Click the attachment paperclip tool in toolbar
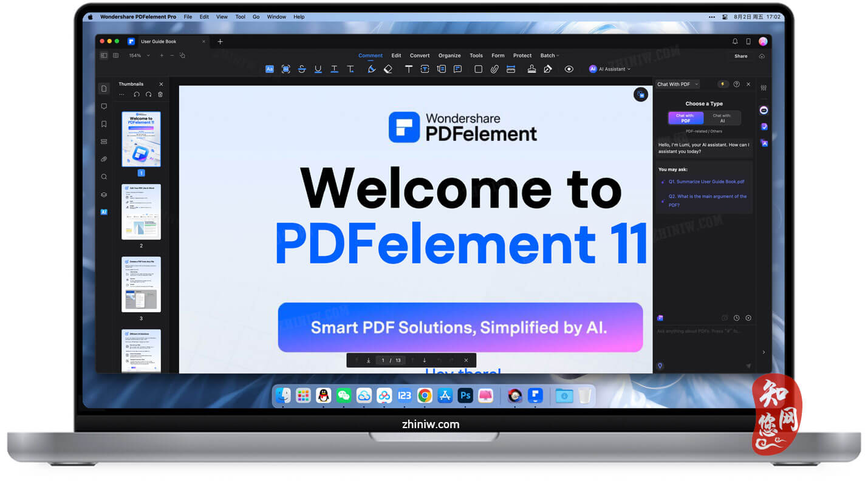This screenshot has width=868, height=484. point(494,69)
